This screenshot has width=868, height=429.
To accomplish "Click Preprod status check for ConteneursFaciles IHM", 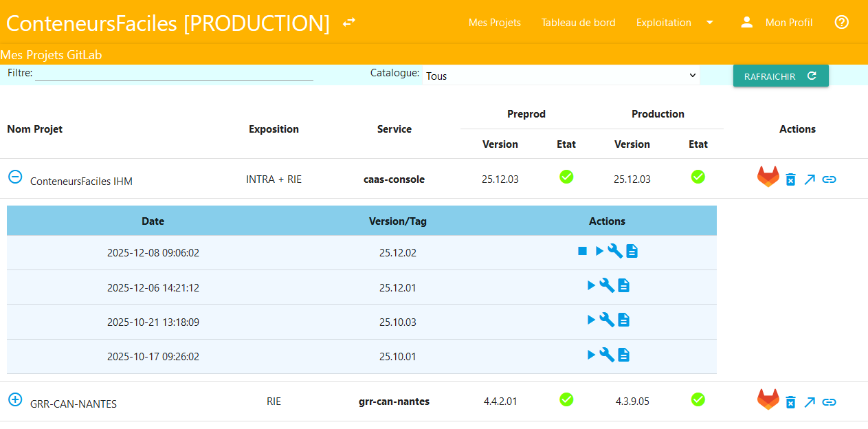I will [566, 177].
